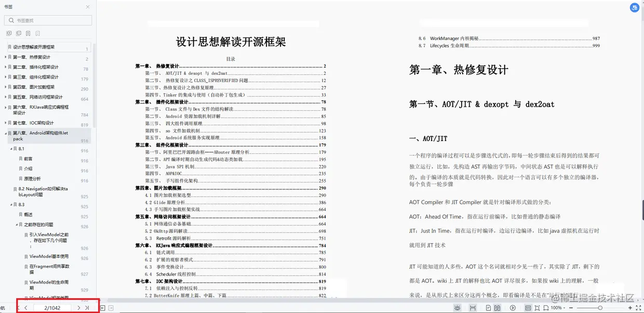This screenshot has height=313, width=644.
Task: Add a new bookmark icon
Action: (x=28, y=33)
